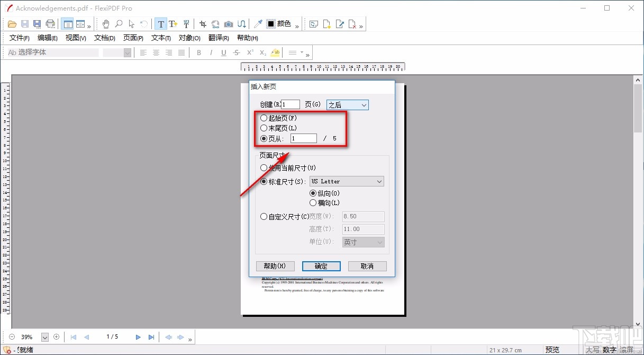
Task: Choose the Add New Text tool
Action: tap(174, 24)
